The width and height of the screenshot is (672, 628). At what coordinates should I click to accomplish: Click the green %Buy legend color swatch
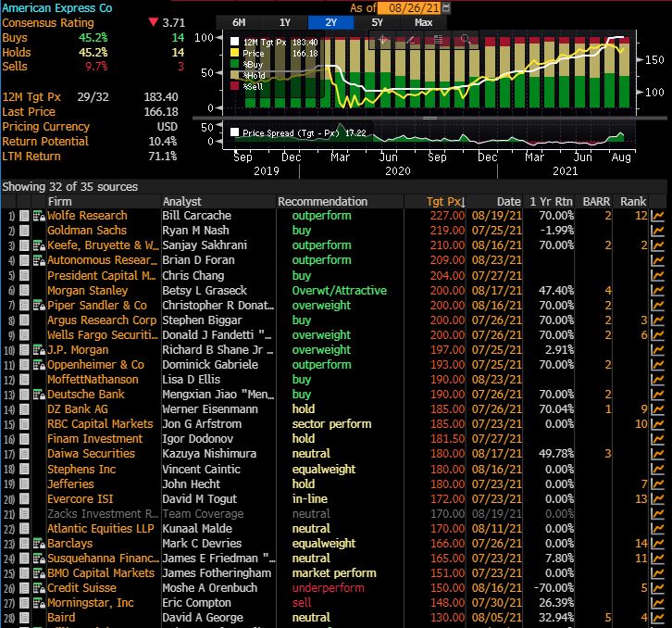click(235, 65)
